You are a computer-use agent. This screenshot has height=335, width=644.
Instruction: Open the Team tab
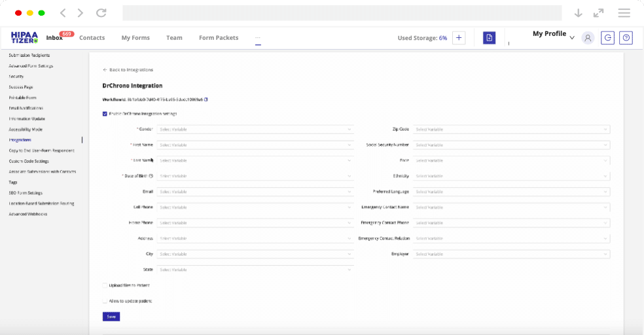(x=174, y=38)
